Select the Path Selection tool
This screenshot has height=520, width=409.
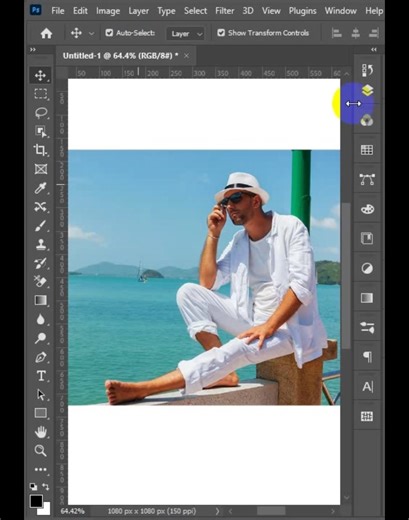(40, 395)
